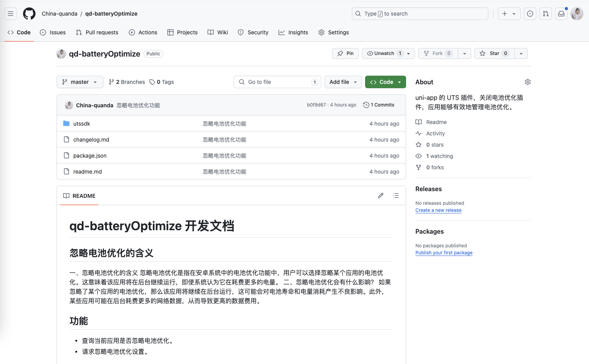Select the README tab
589x364 pixels.
coord(80,196)
